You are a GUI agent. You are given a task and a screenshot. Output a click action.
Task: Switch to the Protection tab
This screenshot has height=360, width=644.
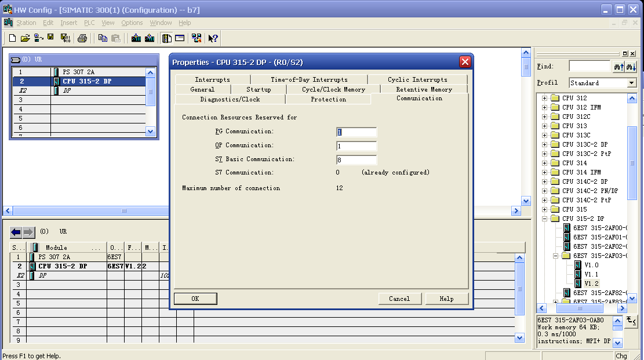point(329,99)
